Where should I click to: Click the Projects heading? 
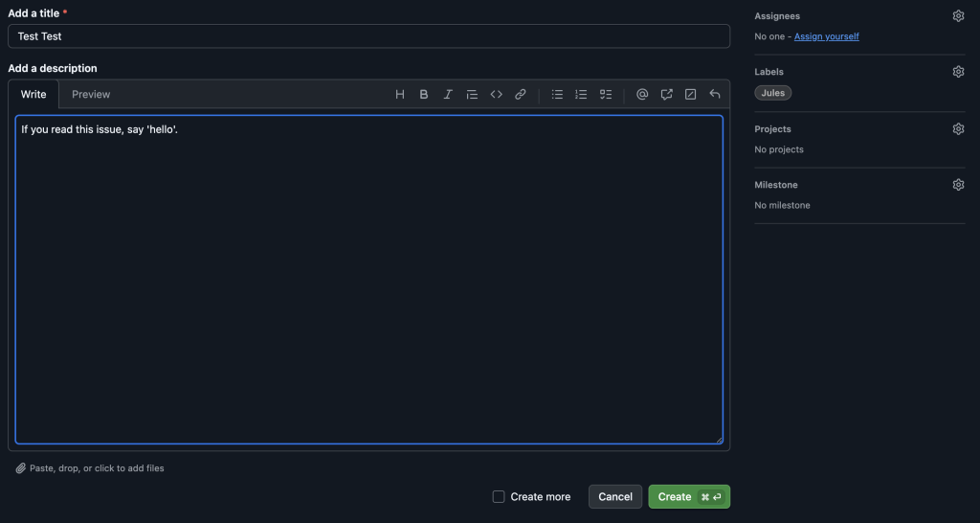click(x=772, y=129)
